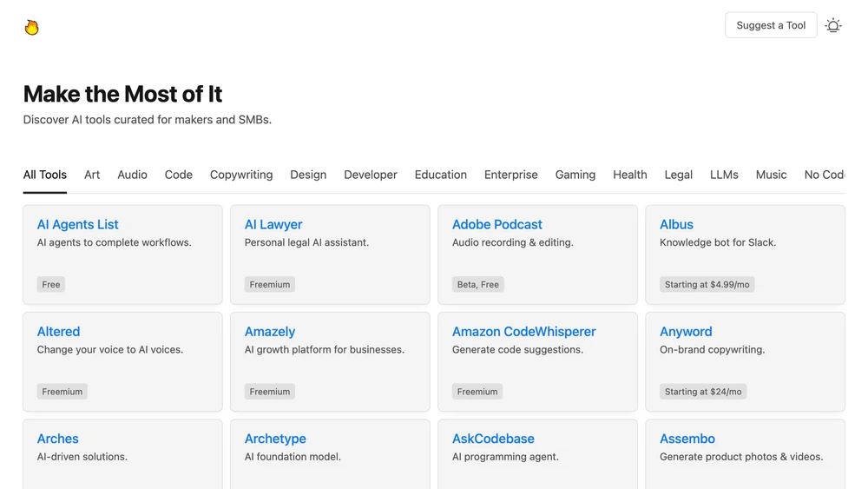
Task: Switch to the Gaming tab
Action: pos(575,175)
